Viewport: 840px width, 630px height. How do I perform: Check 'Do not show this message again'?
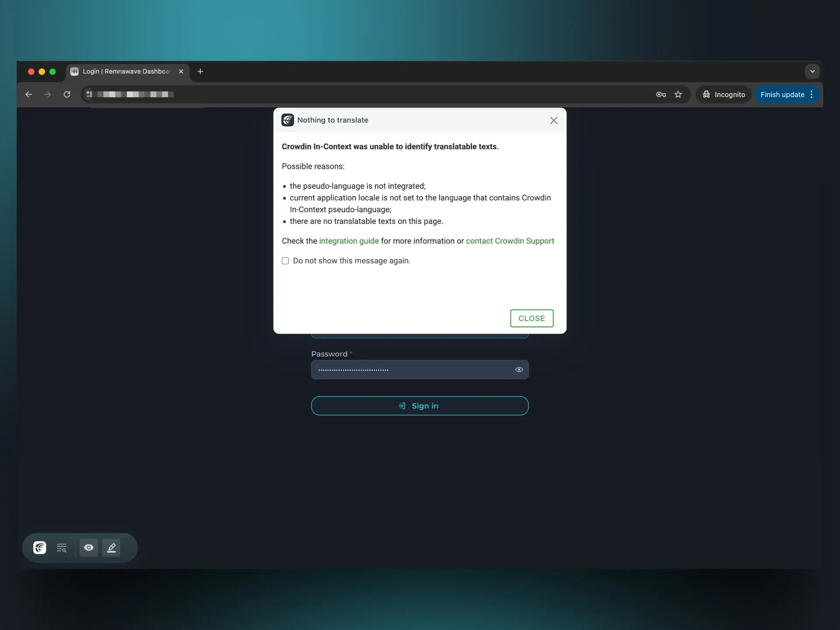coord(285,261)
